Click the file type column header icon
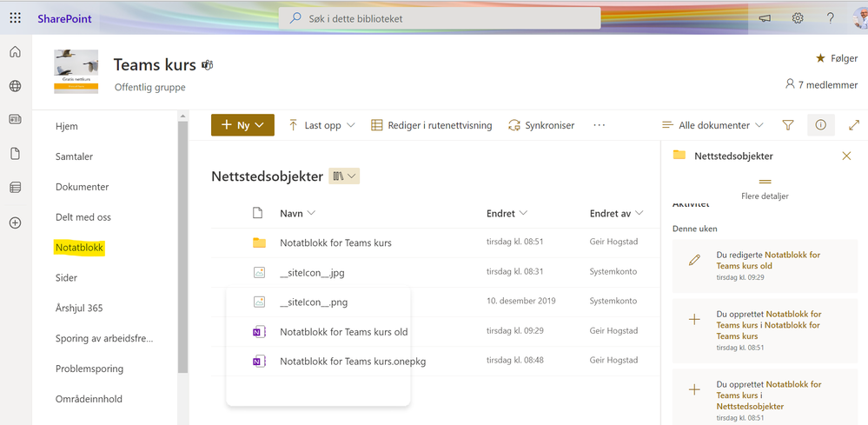Viewport: 868px width, 425px height. point(257,213)
